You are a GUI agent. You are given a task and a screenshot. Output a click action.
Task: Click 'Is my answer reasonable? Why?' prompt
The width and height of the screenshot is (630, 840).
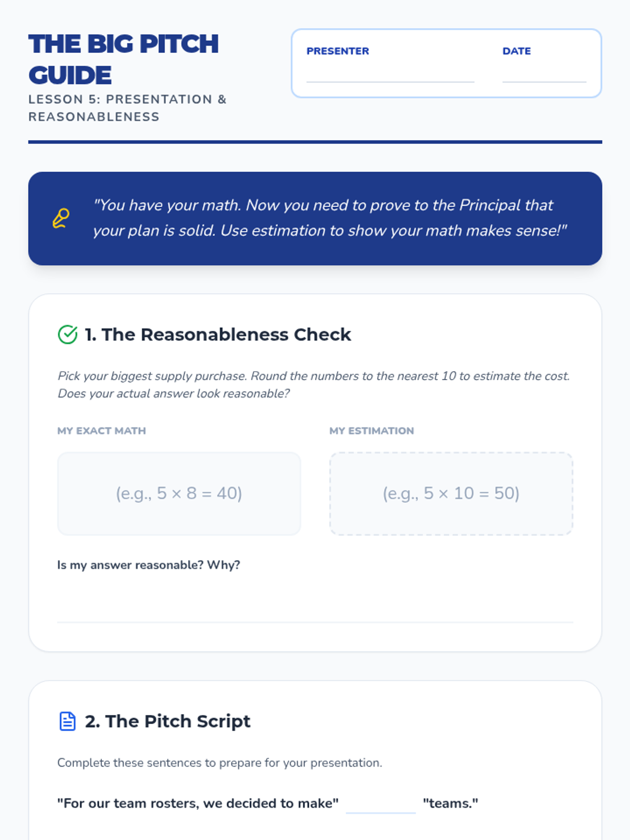(x=149, y=565)
